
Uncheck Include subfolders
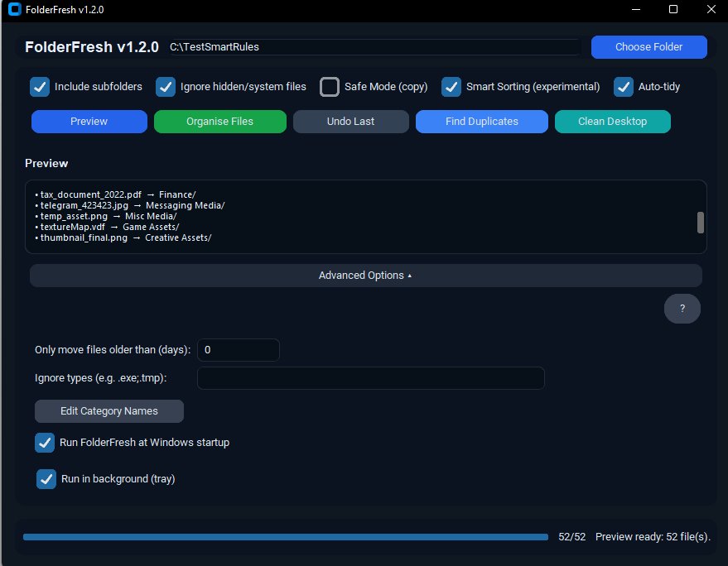39,86
